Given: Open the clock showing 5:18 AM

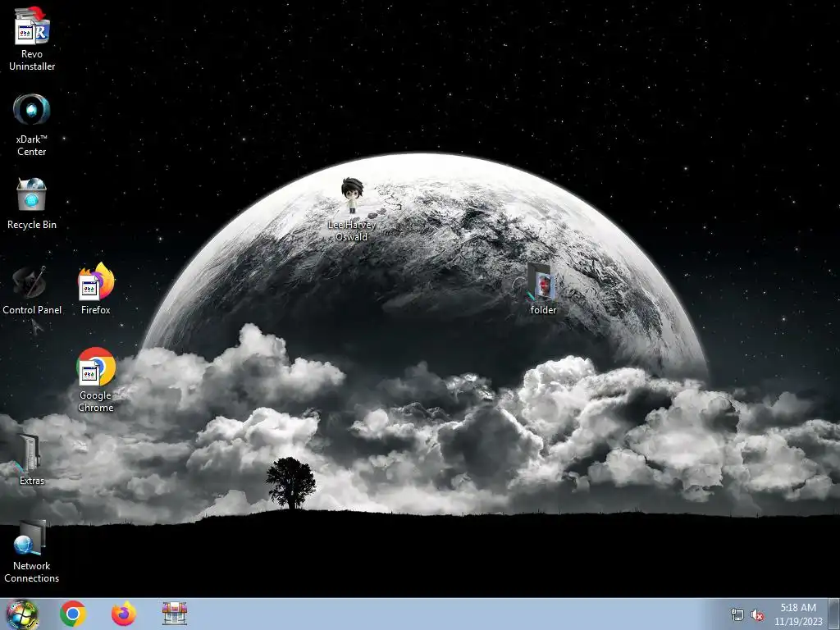Looking at the screenshot, I should 798,614.
